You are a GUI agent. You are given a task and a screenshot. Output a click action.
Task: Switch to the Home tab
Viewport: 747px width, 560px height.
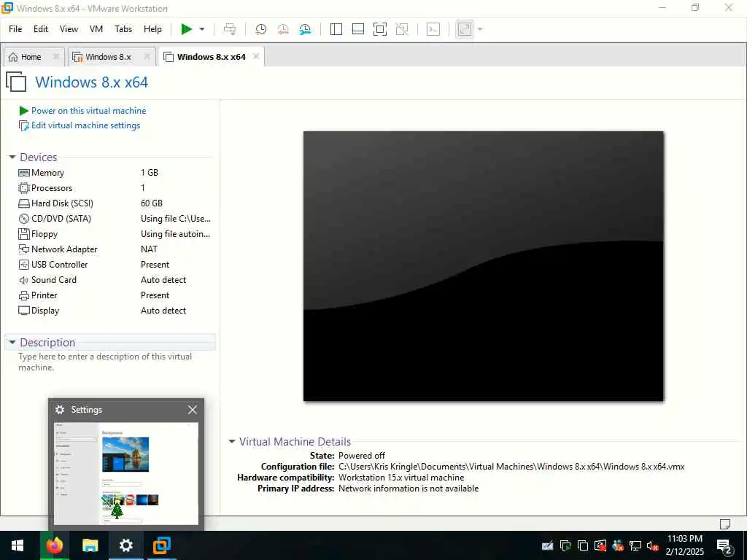click(31, 57)
